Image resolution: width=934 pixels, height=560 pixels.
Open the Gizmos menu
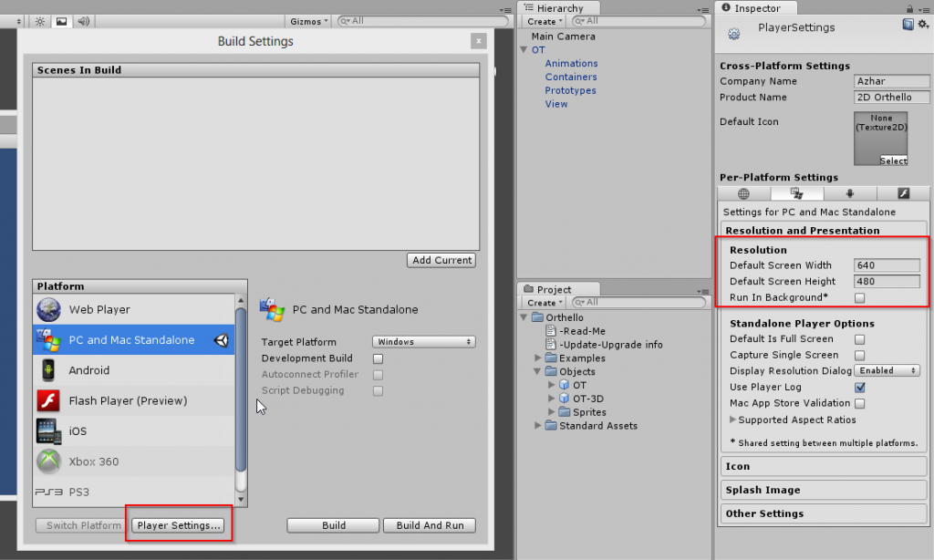coord(306,21)
